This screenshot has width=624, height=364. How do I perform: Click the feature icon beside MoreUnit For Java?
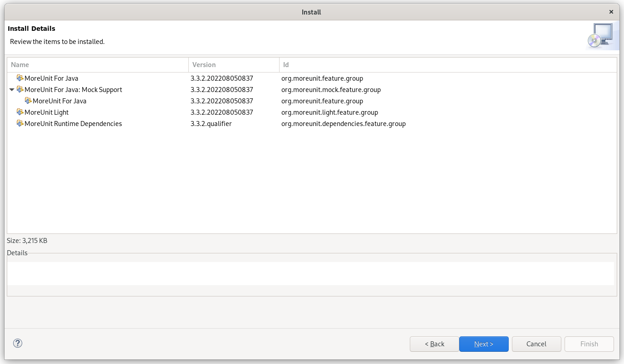(x=20, y=78)
